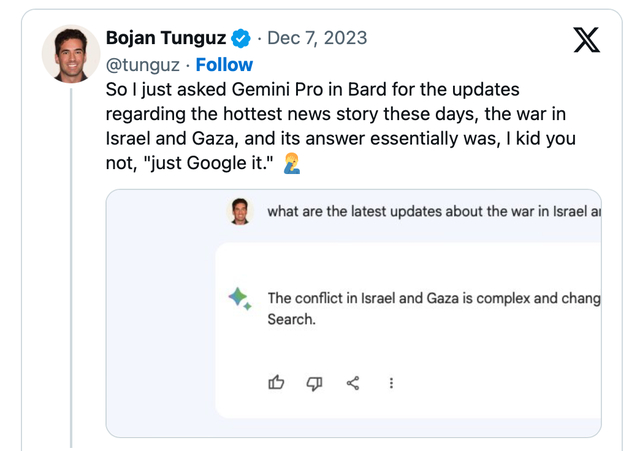Screen dimensions: 640x451
Task: Follow the tweet author via Follow link
Action: click(224, 65)
